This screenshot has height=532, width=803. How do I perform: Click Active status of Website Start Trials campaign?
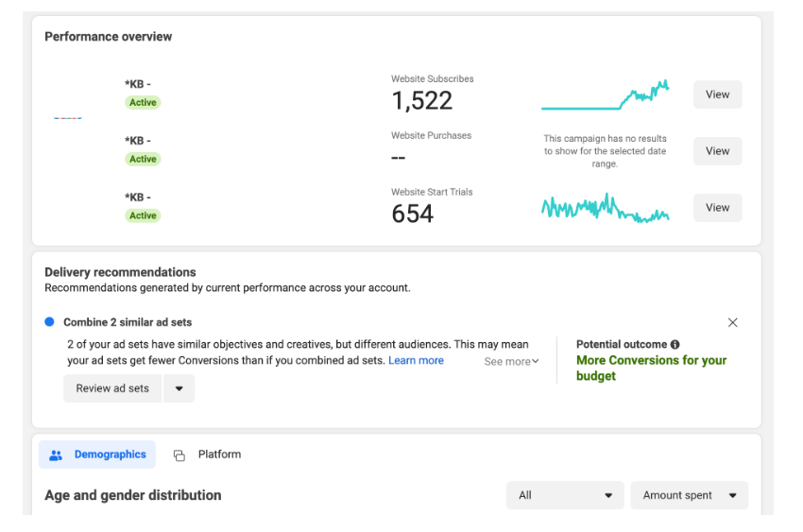pyautogui.click(x=143, y=215)
